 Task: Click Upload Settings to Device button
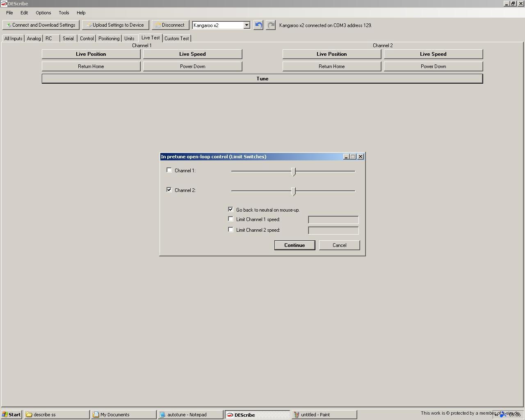point(115,25)
